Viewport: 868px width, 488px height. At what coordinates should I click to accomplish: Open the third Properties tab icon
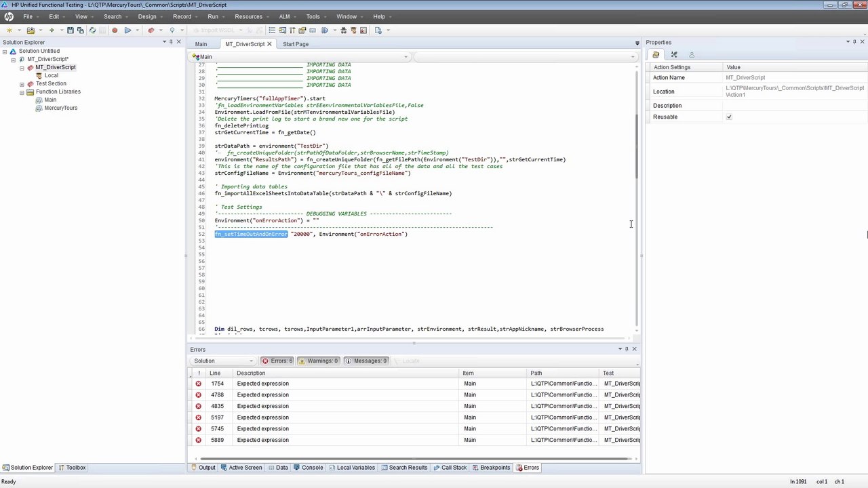tap(692, 55)
